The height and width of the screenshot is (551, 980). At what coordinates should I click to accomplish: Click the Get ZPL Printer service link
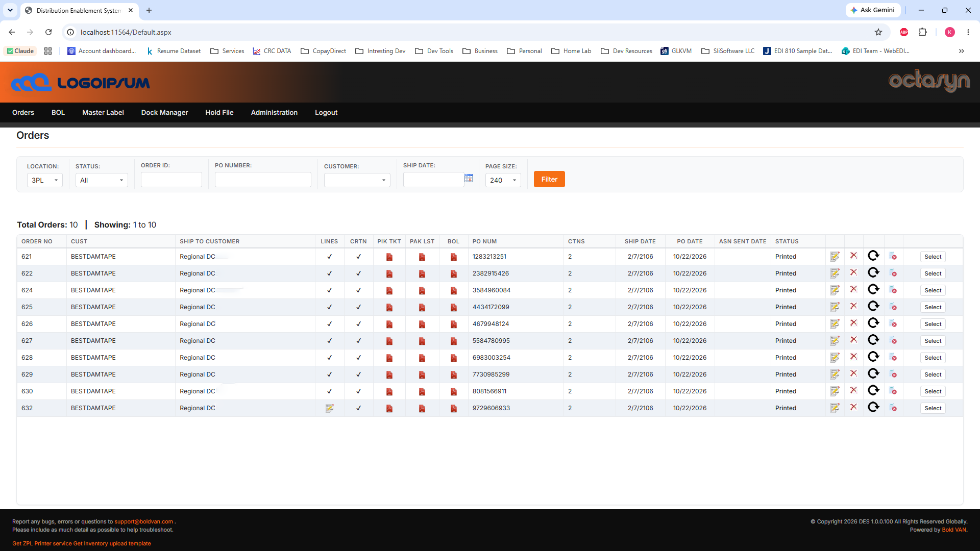point(42,543)
